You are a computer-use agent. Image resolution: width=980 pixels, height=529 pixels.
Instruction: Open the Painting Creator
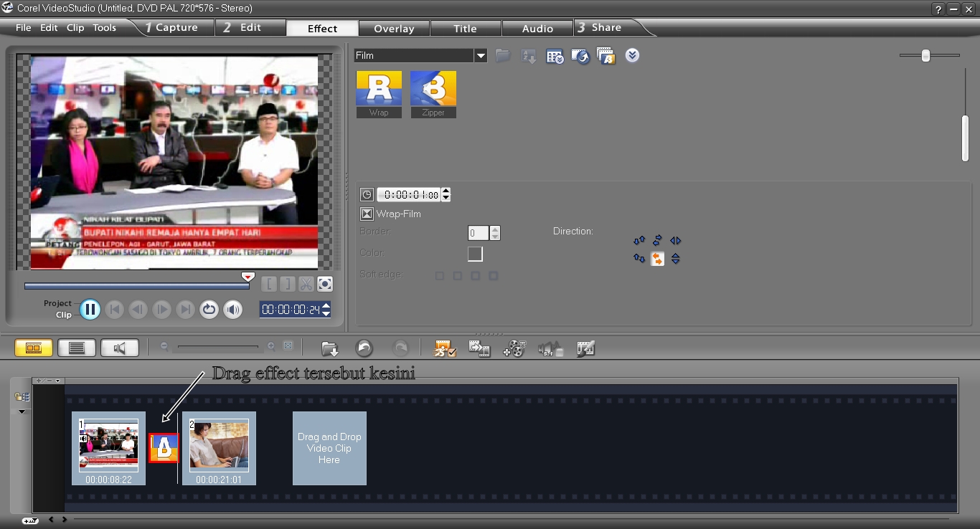pos(585,348)
